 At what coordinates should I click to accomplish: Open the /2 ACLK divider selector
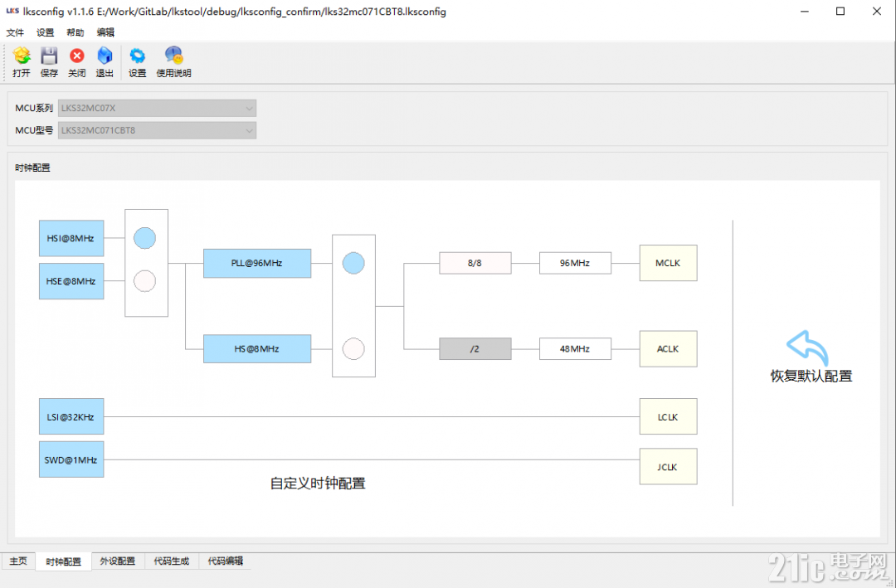tap(475, 348)
